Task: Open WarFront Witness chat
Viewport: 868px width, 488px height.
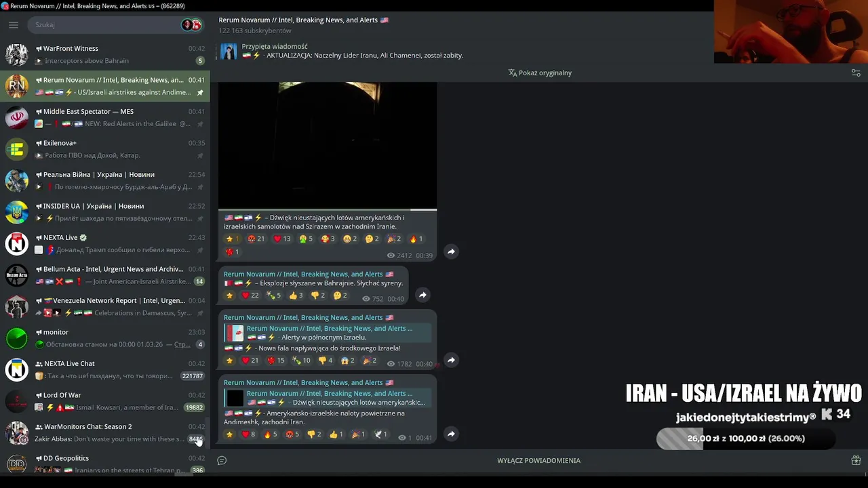Action: point(105,54)
